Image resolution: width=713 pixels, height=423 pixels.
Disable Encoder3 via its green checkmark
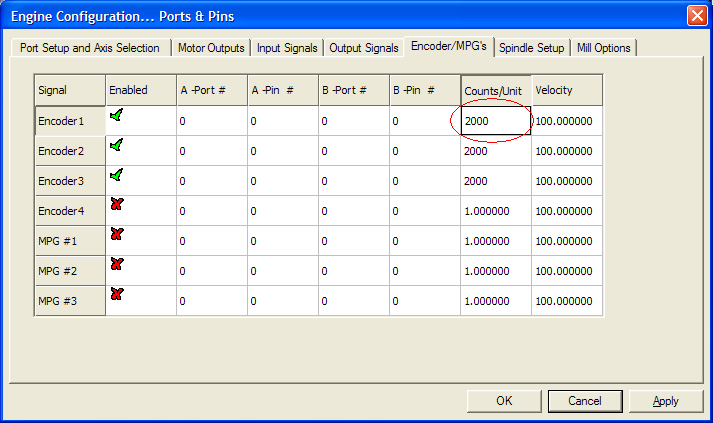[117, 176]
